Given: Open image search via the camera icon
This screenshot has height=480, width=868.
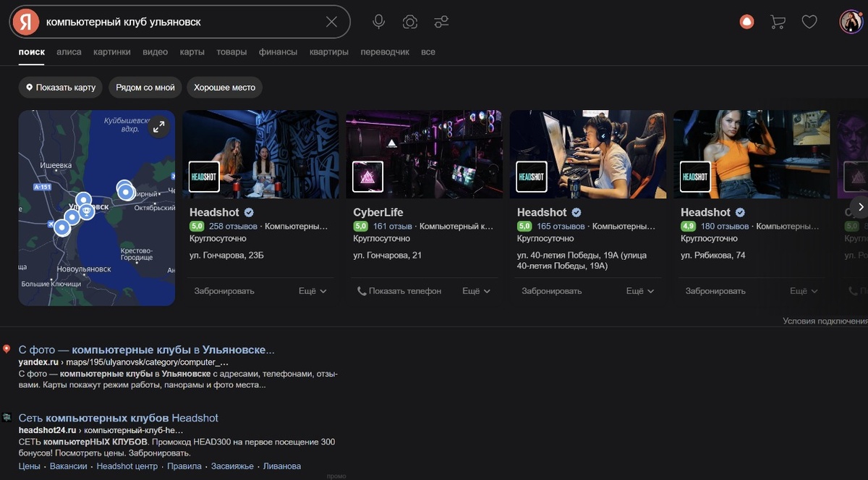Looking at the screenshot, I should [x=410, y=22].
